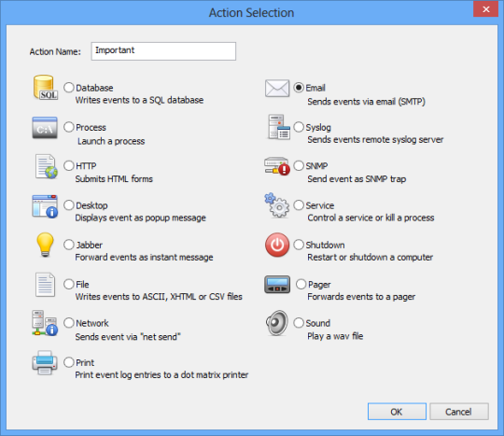This screenshot has height=436, width=504.
Task: Click 'Writes events to ASCII, XHTML or CSV files'
Action: (x=159, y=297)
